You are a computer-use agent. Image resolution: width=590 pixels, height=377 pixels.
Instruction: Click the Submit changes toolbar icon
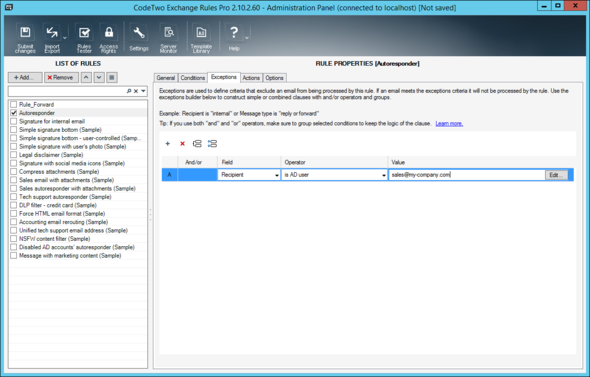point(25,39)
